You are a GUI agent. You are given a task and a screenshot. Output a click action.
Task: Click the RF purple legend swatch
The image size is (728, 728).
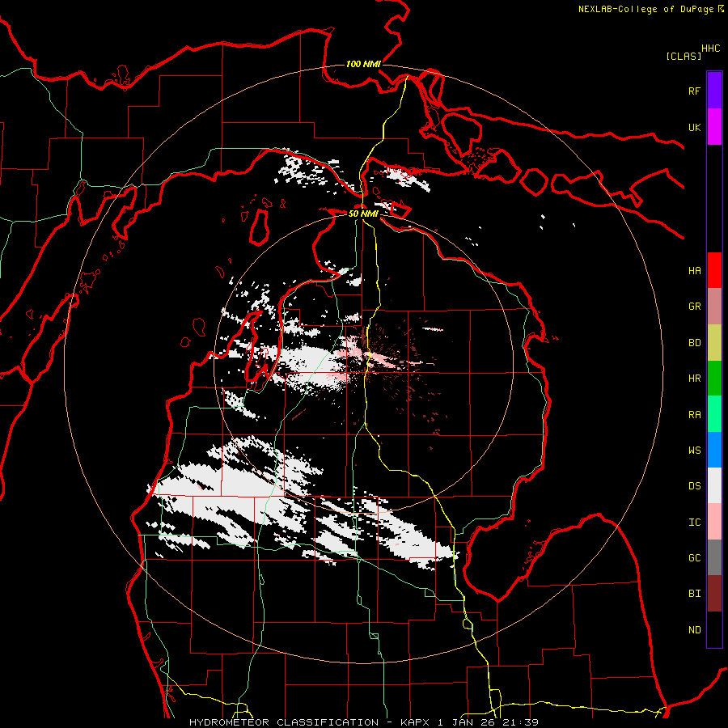point(714,91)
